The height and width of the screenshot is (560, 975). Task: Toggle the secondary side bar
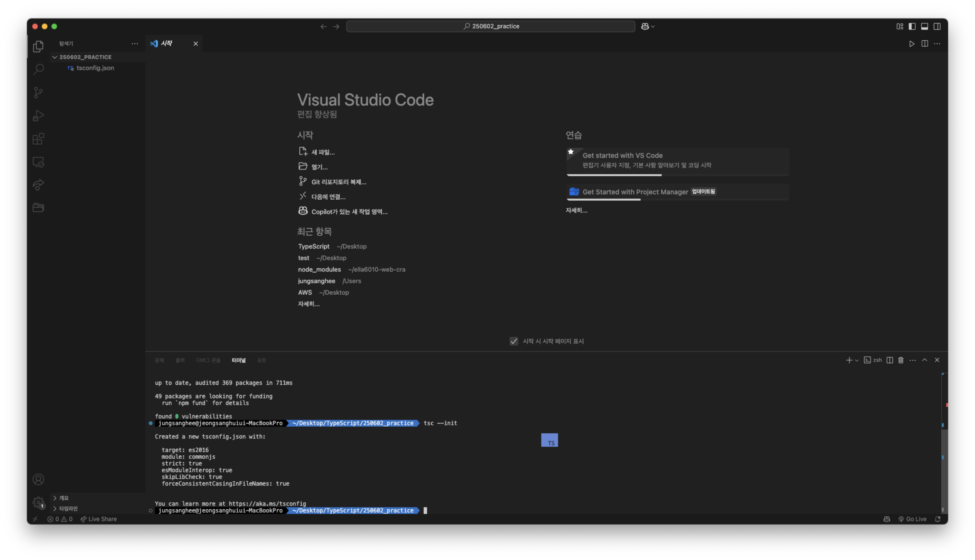tap(937, 27)
